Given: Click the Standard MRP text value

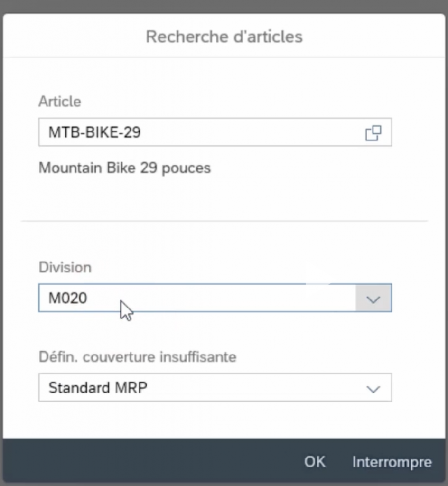Looking at the screenshot, I should pyautogui.click(x=98, y=388).
